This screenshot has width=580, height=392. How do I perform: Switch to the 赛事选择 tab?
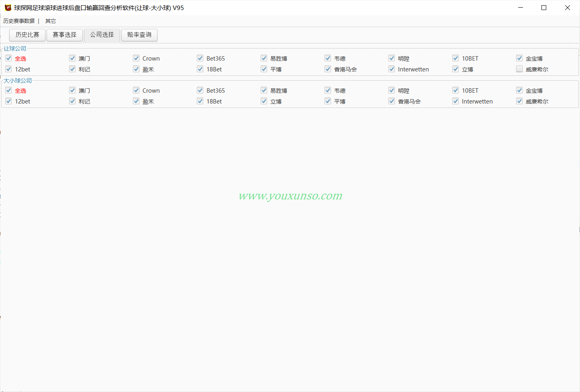pos(65,35)
